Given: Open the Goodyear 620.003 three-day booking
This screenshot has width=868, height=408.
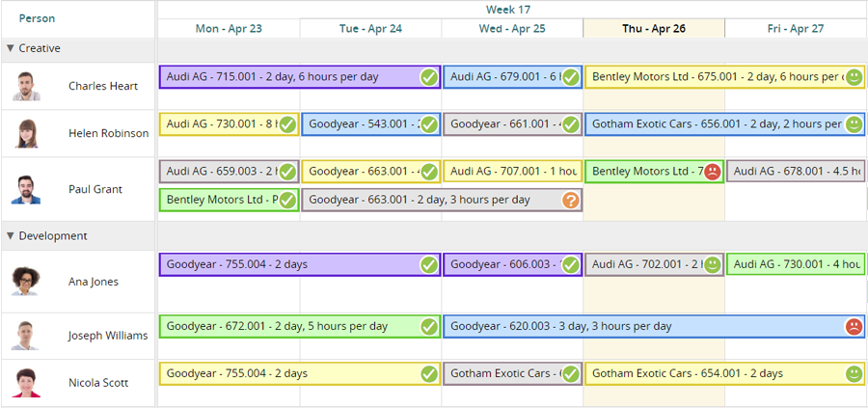Looking at the screenshot, I should pos(654,327).
